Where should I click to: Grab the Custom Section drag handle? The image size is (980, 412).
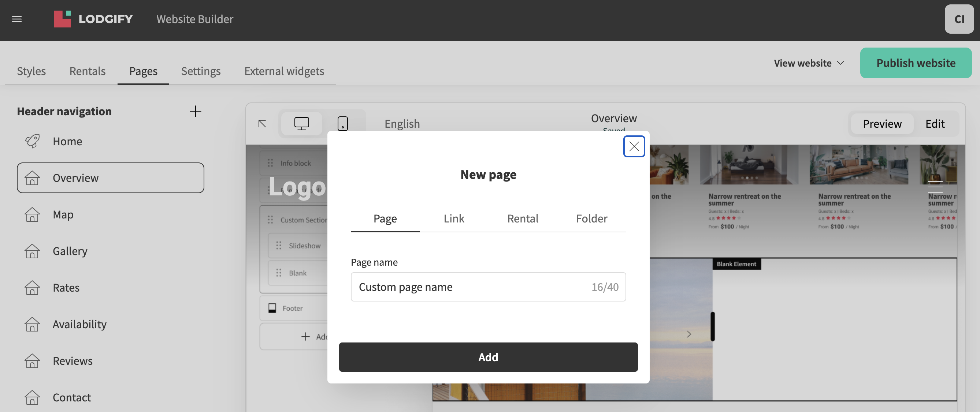[271, 220]
